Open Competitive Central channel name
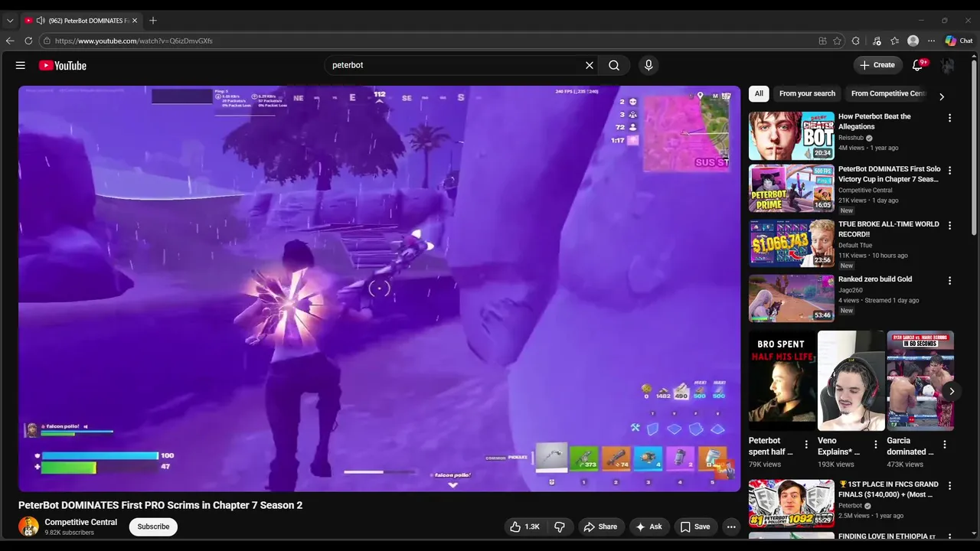This screenshot has height=551, width=980. pyautogui.click(x=81, y=522)
